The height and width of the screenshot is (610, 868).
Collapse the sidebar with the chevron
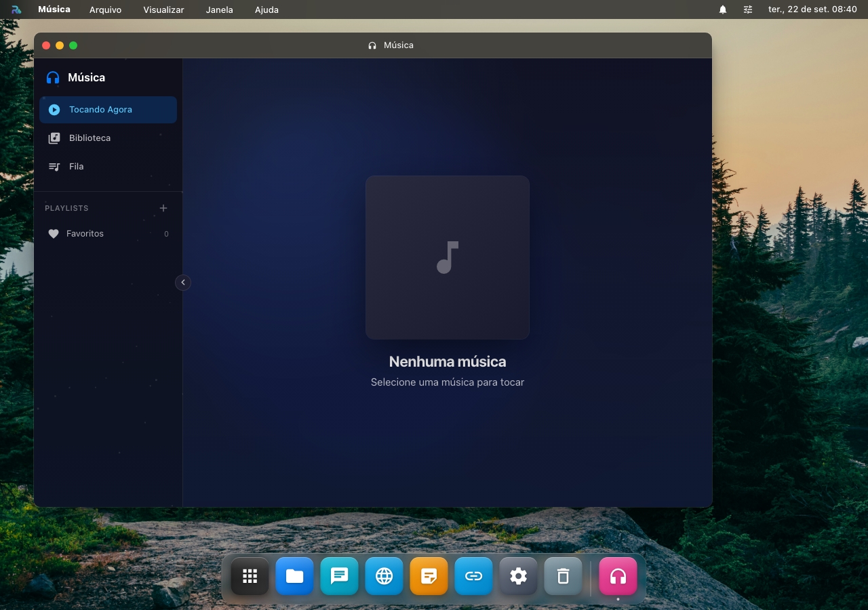click(183, 283)
